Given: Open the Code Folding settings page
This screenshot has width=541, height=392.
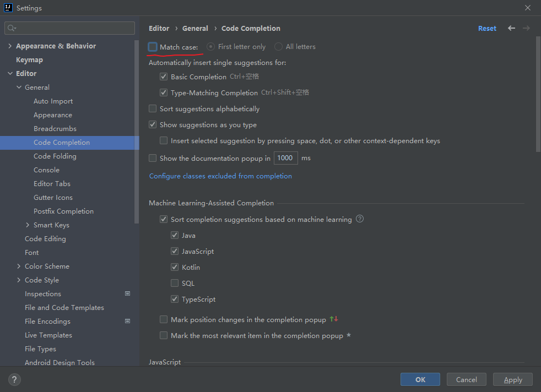Looking at the screenshot, I should click(x=55, y=156).
